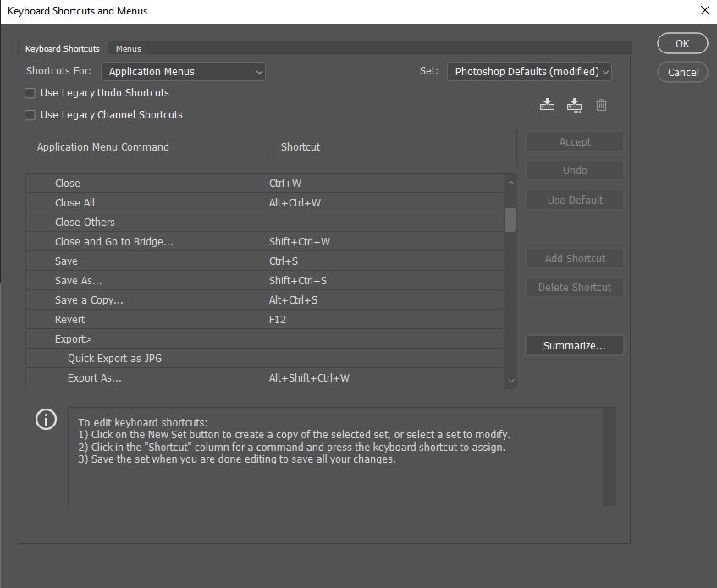This screenshot has width=717, height=588.
Task: Click the Delete Shortcut button
Action: [574, 288]
